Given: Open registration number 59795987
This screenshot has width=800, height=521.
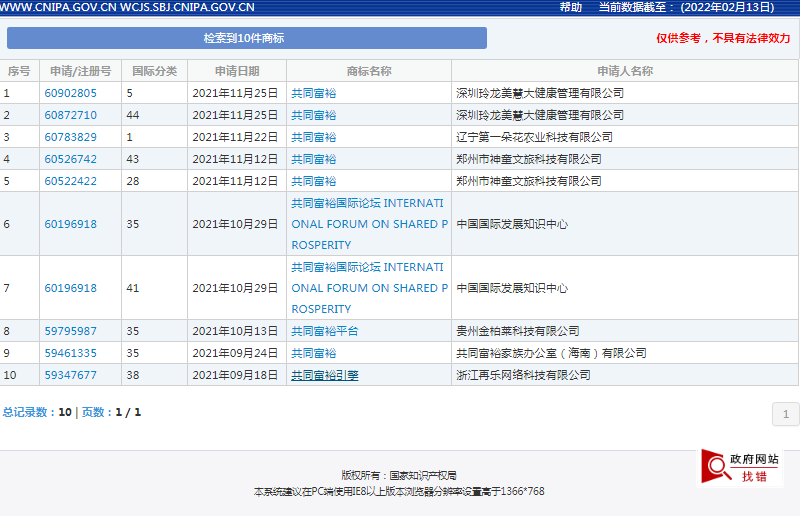Looking at the screenshot, I should point(70,331).
